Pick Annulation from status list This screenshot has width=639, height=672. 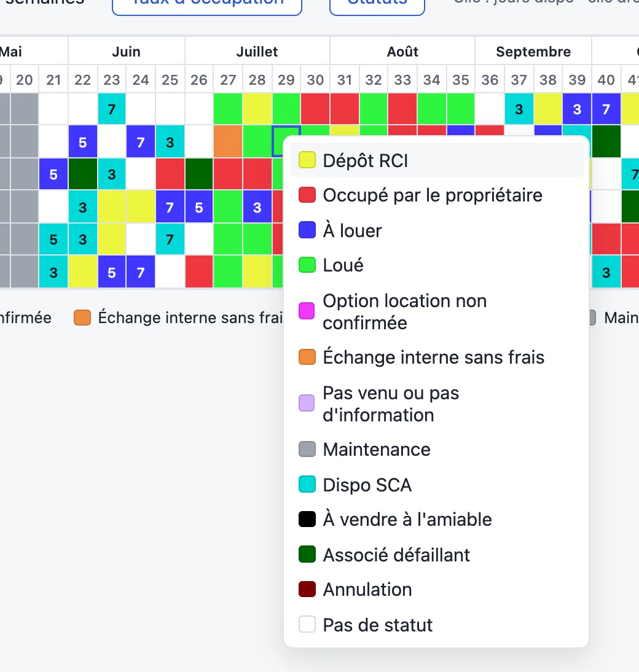[437, 589]
